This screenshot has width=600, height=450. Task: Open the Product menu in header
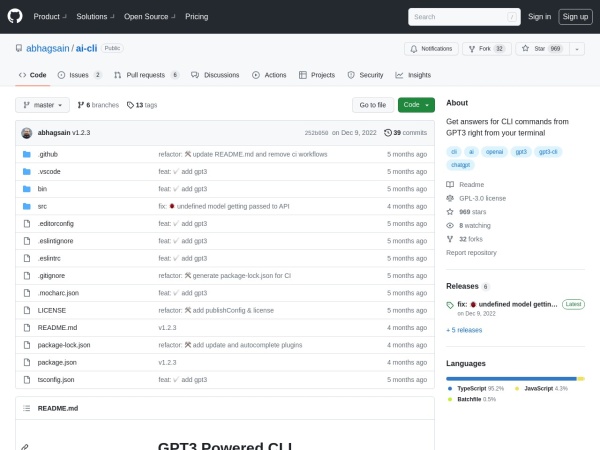49,16
